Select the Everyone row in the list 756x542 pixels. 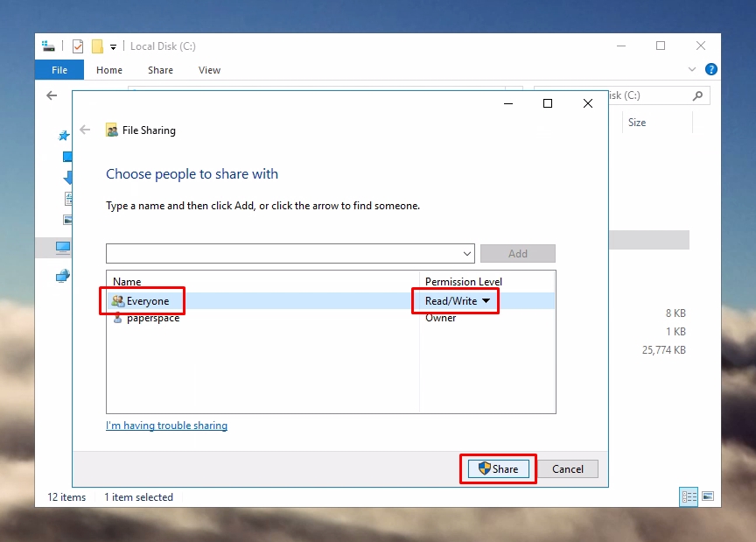tap(331, 300)
